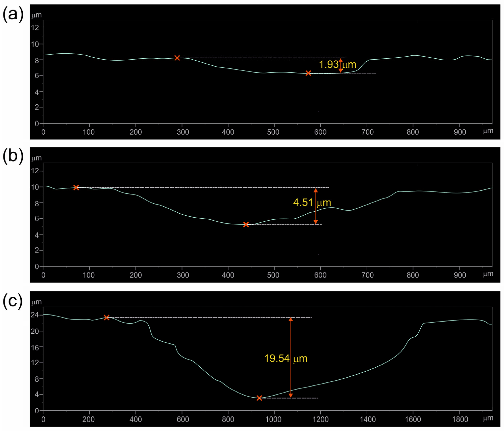This screenshot has height=431, width=504.
Task: Click the 4.51 µm depth label
Action: [x=312, y=202]
